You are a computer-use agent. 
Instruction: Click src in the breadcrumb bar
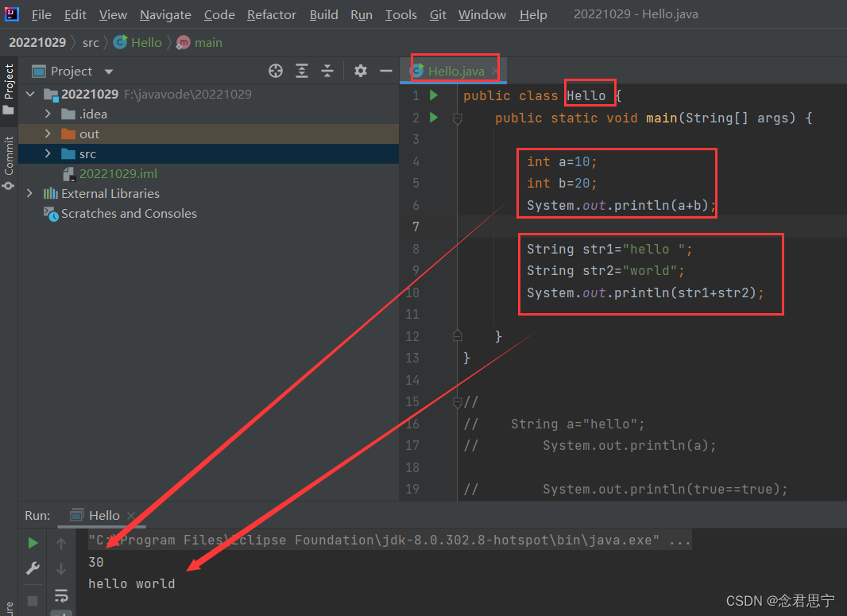[91, 42]
